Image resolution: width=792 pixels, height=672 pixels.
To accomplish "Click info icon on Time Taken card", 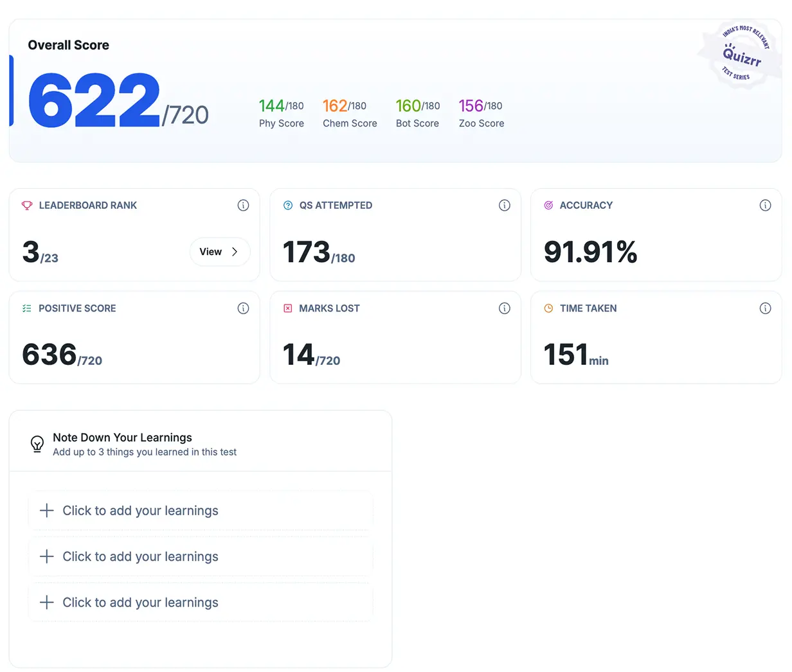I will coord(765,308).
